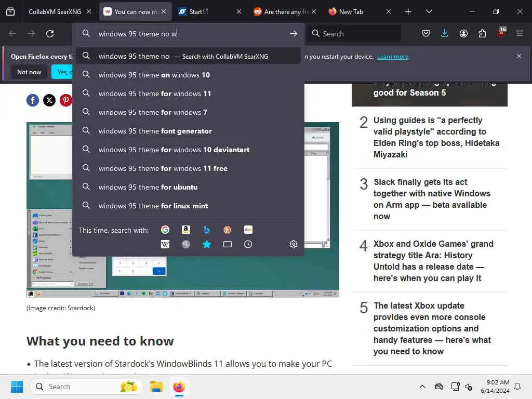Choose suggestion 'windows 95 theme for windows 7'

point(188,112)
